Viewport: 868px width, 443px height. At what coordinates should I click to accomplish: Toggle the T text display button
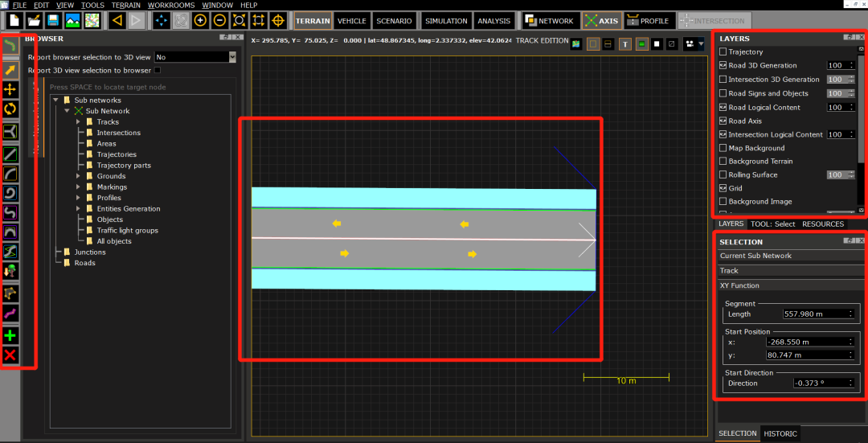(625, 44)
